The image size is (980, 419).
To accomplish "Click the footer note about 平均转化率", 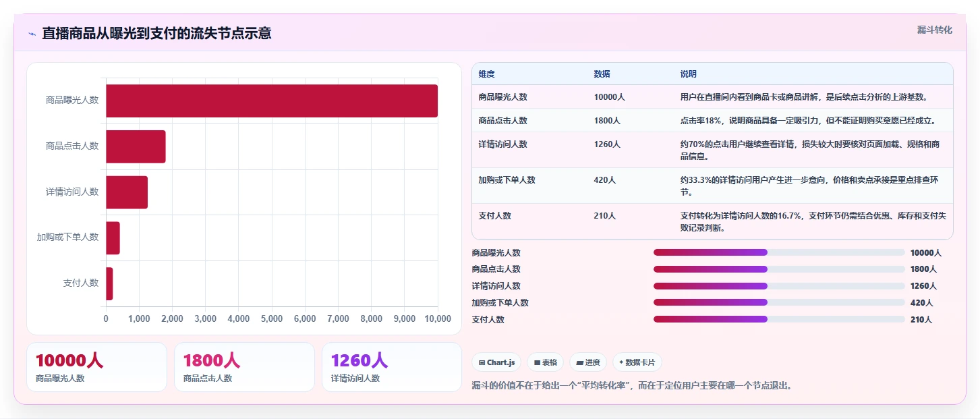I will (632, 386).
